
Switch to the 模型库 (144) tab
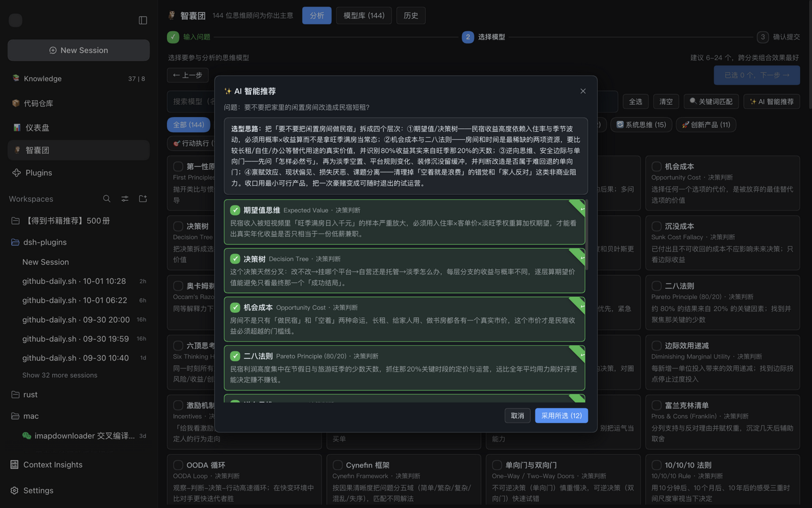coord(364,16)
